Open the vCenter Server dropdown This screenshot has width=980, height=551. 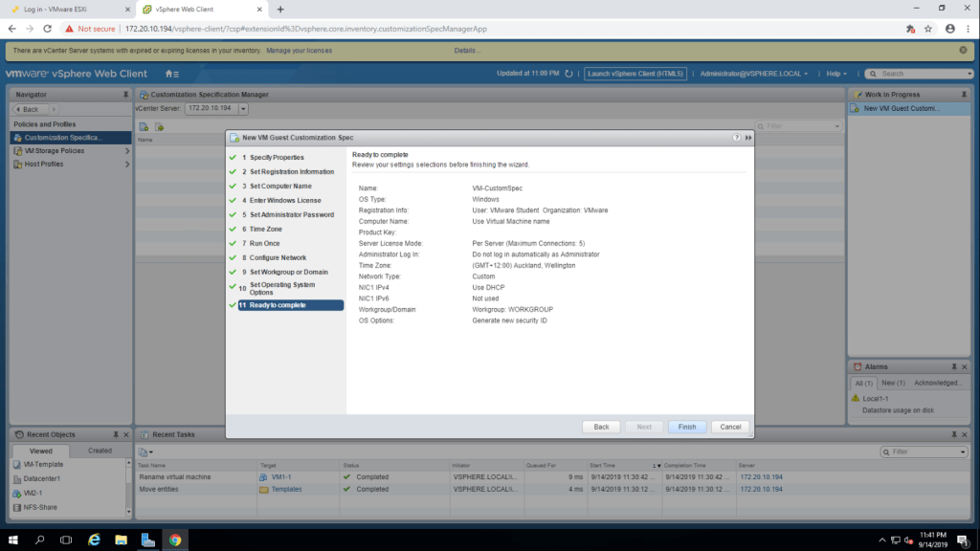[x=243, y=109]
